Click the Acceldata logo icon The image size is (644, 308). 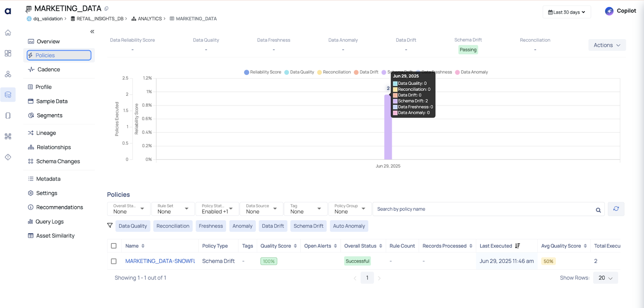(8, 12)
